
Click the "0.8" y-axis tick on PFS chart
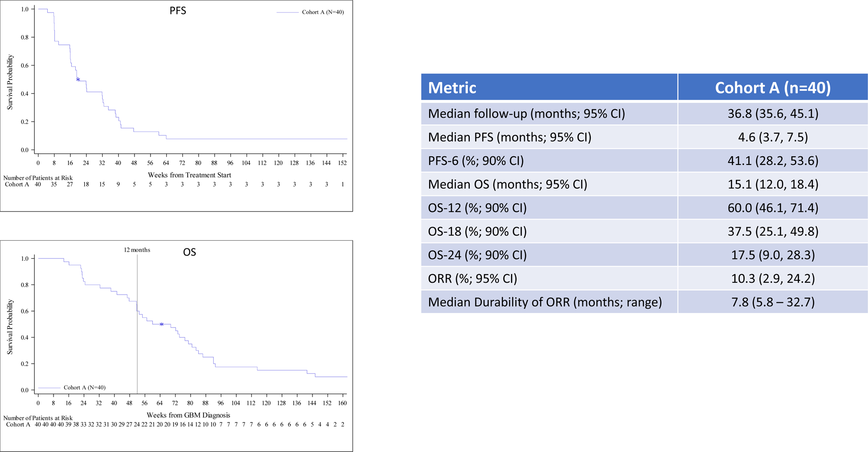point(25,37)
